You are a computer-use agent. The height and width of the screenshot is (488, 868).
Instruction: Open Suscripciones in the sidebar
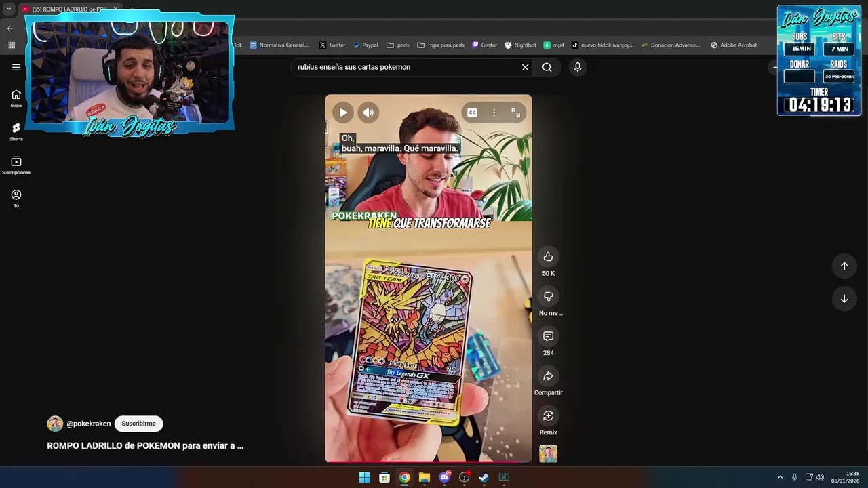click(x=16, y=165)
